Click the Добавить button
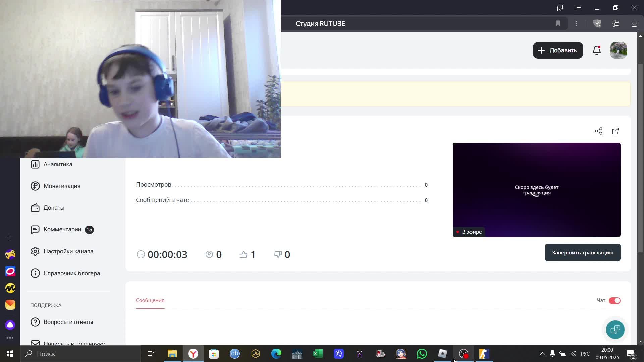The image size is (644, 362). [558, 50]
